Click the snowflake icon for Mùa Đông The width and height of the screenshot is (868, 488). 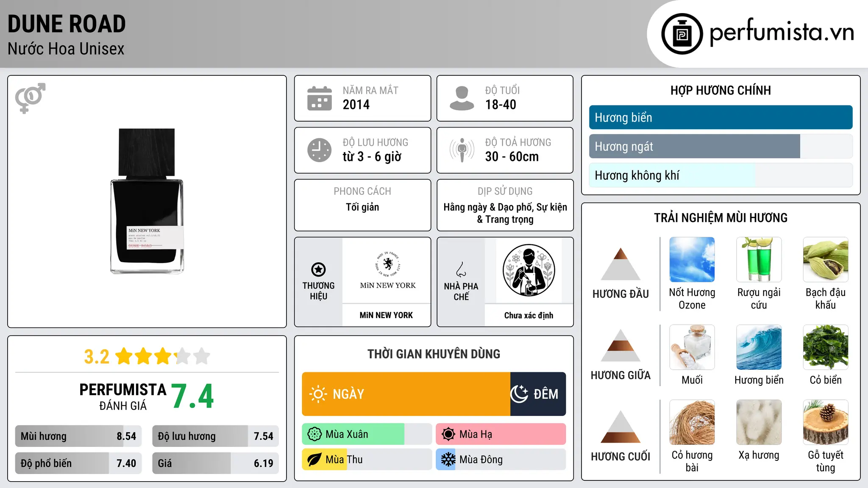pos(448,460)
